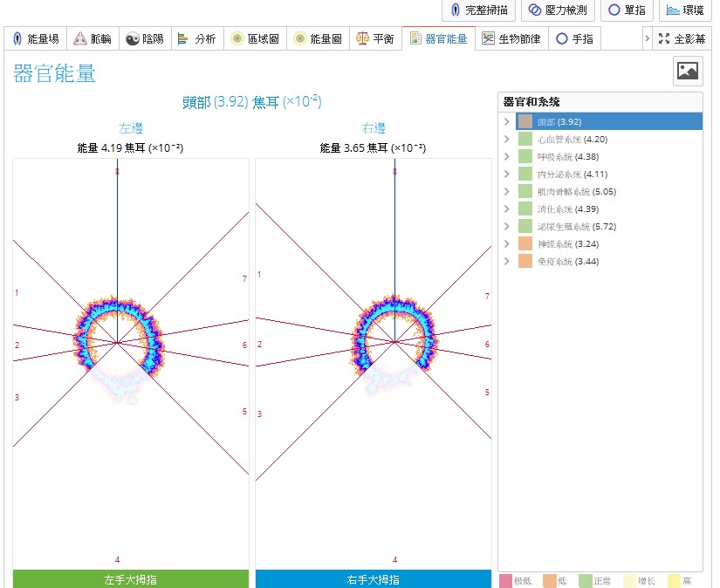Image resolution: width=720 pixels, height=588 pixels.
Task: Click the blue 右手大拇指 bar
Action: 373,579
